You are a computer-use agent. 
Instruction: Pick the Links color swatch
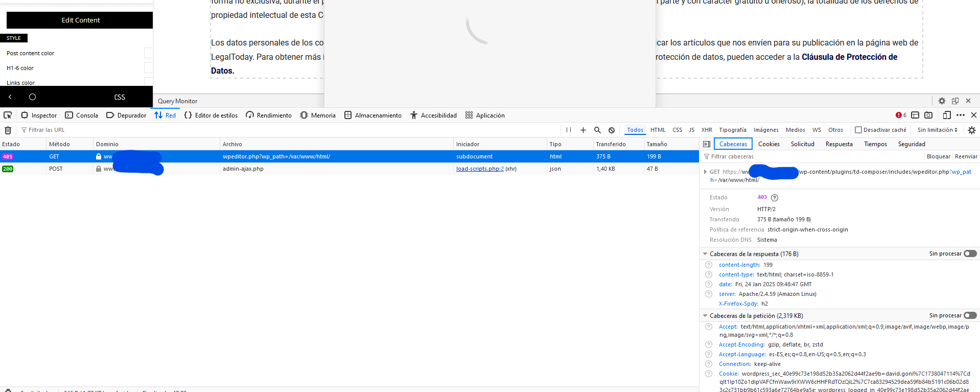point(148,82)
